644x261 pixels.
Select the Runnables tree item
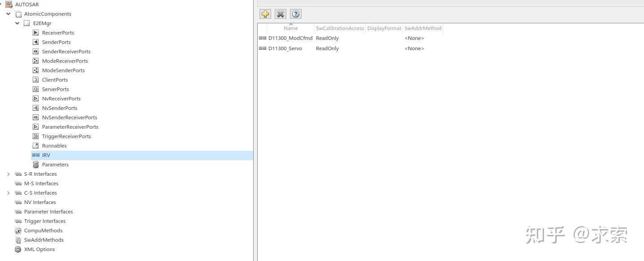54,146
